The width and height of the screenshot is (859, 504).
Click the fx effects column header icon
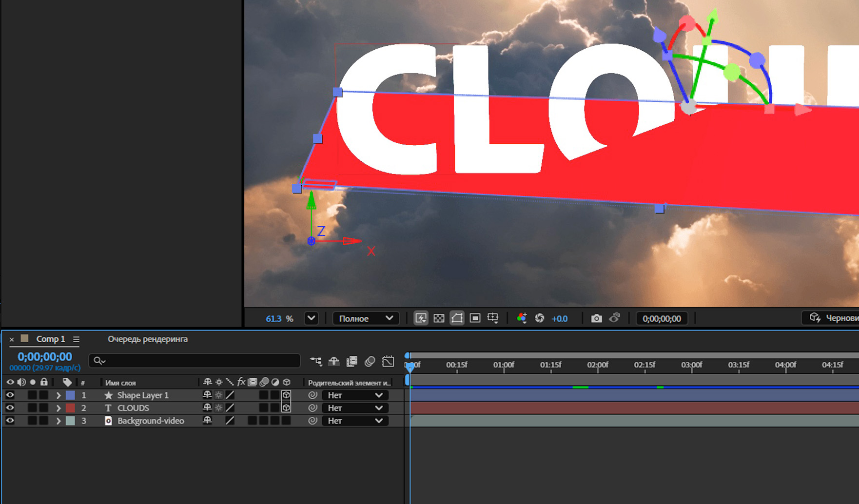point(241,382)
